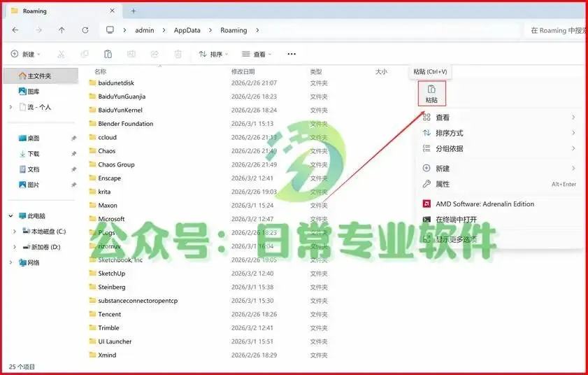Expand the This PC (此电脑) tree node

click(11, 216)
